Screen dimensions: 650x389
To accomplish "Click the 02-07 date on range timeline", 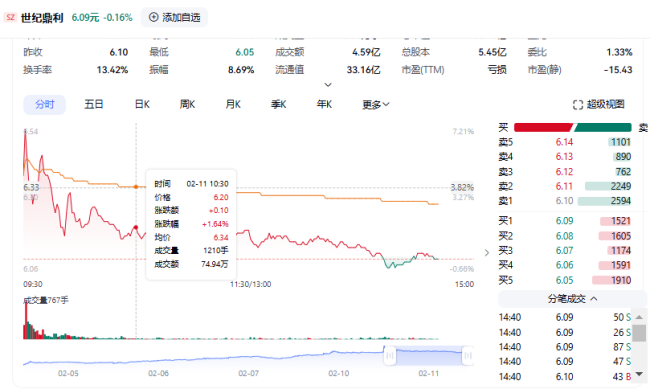I will (x=248, y=373).
